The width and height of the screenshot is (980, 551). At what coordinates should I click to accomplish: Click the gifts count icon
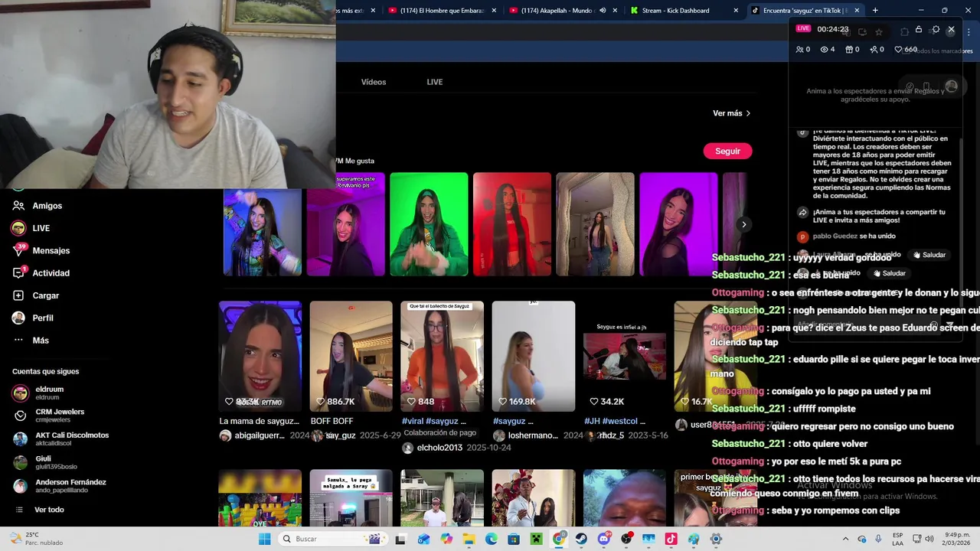(x=852, y=50)
